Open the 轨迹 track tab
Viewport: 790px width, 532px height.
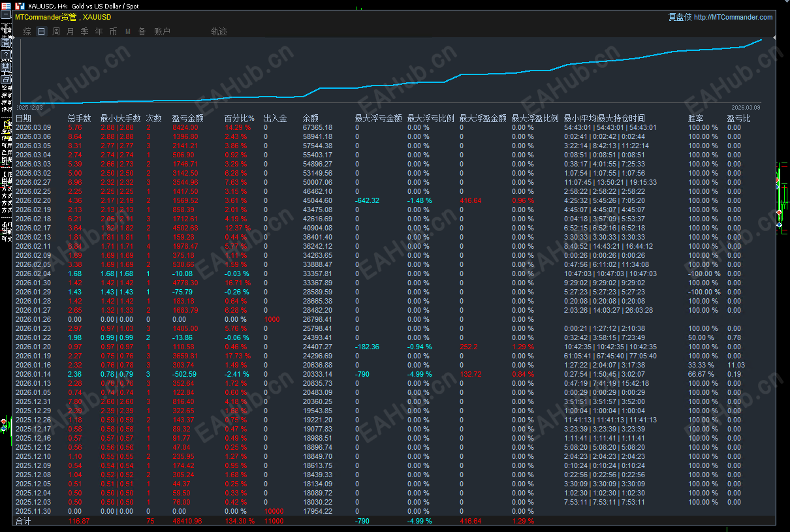point(219,31)
